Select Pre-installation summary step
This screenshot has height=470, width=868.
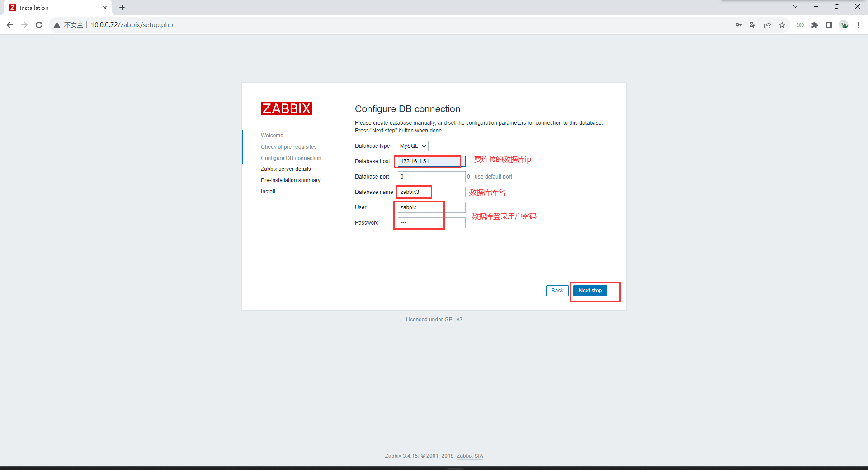pyautogui.click(x=290, y=180)
